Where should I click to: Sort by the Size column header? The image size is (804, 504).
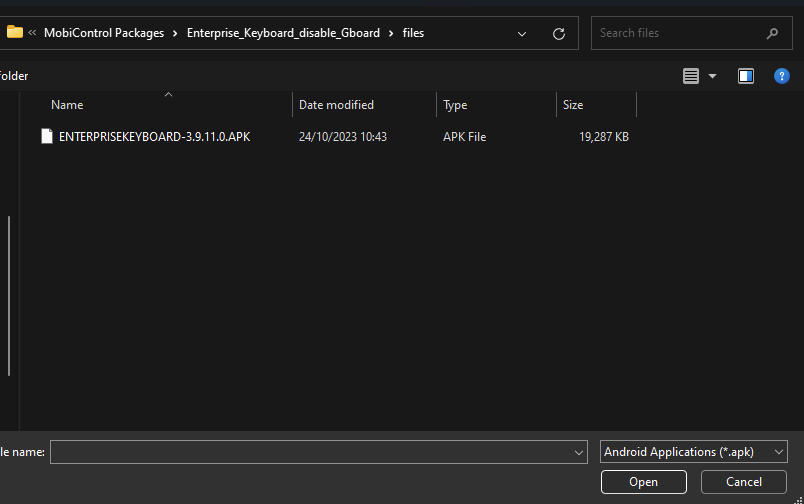pos(573,105)
